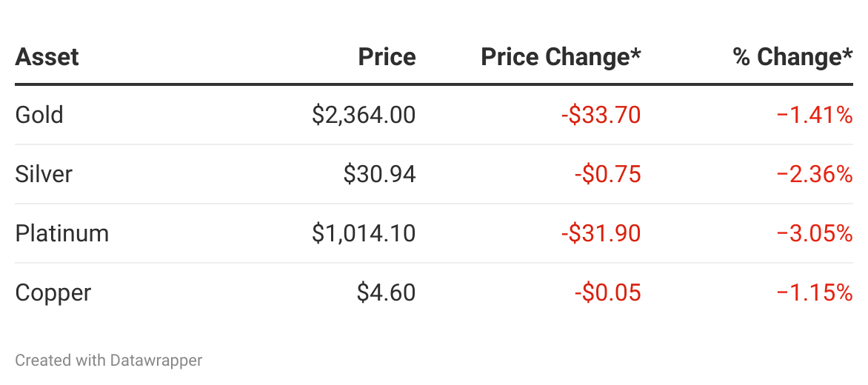Click the Asset column header

point(47,57)
